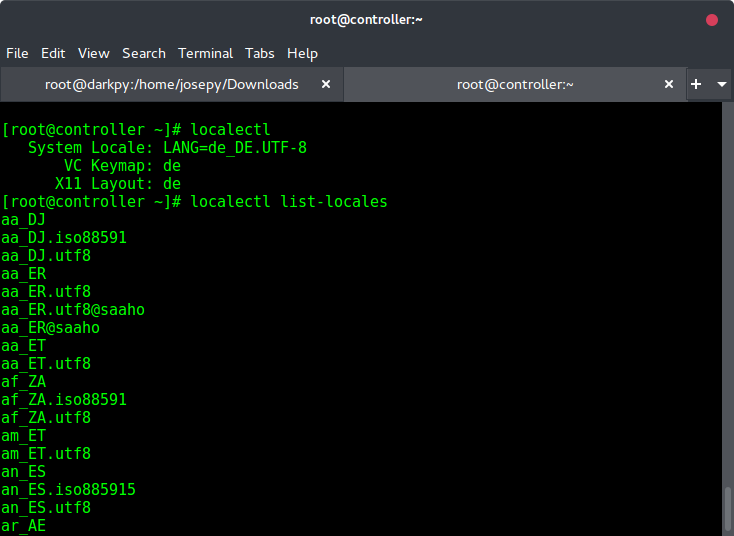Click the terminal vertical scrollbar thumb

(727, 511)
